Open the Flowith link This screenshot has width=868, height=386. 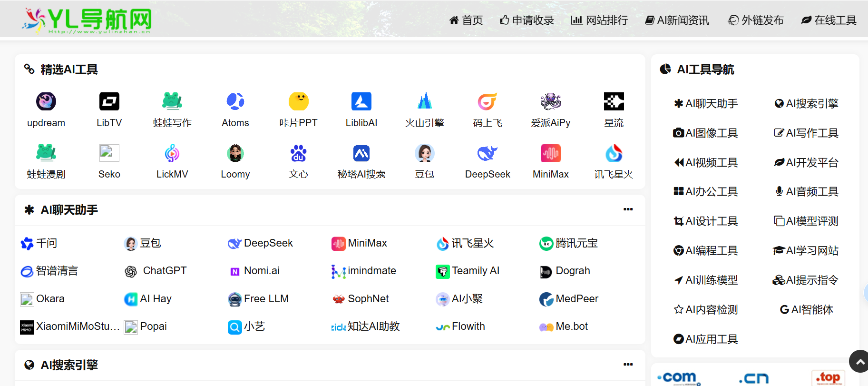click(x=460, y=327)
